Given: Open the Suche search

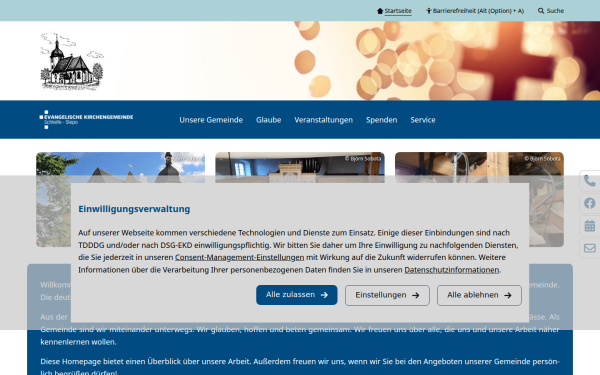Looking at the screenshot, I should click(x=551, y=11).
